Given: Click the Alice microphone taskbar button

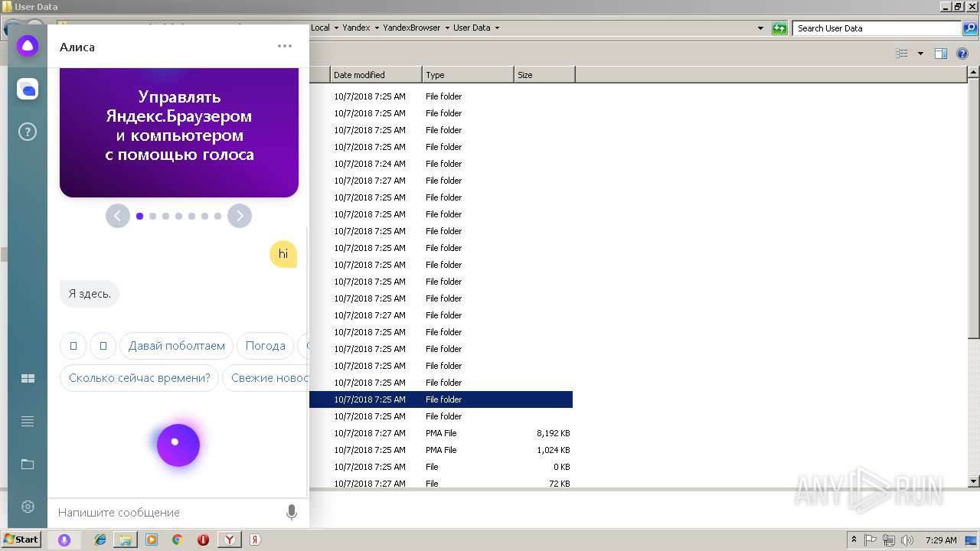Looking at the screenshot, I should coord(64,540).
